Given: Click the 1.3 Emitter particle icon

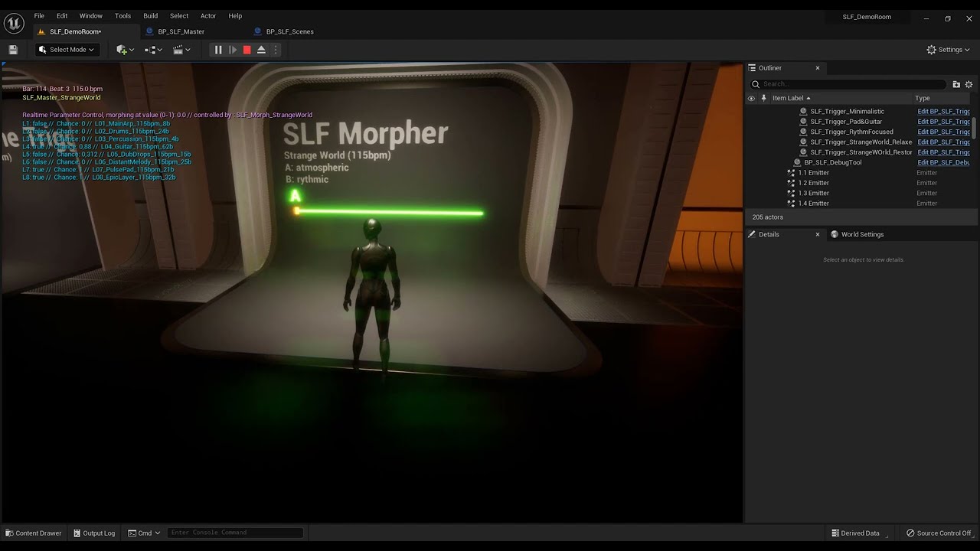Looking at the screenshot, I should click(792, 193).
